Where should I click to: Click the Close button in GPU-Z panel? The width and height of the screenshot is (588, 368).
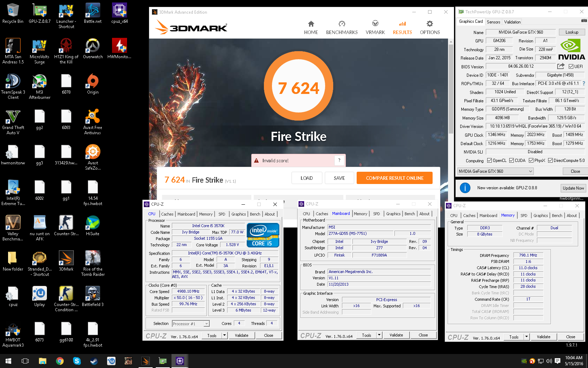click(x=575, y=171)
